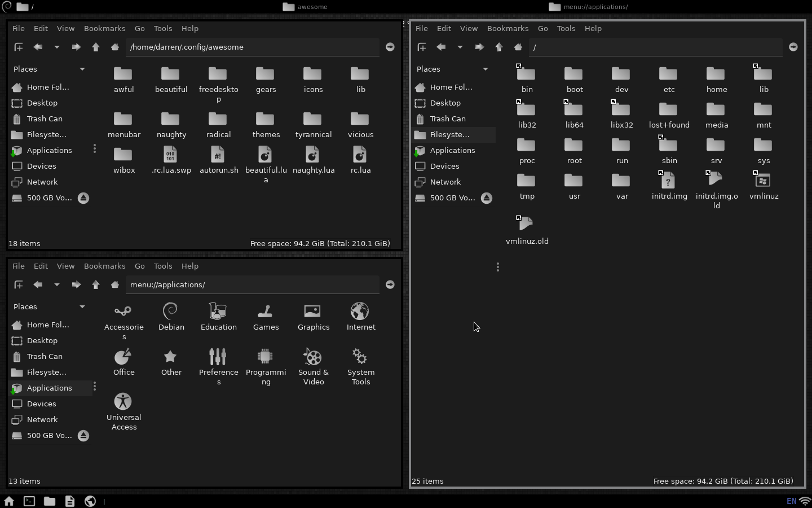Open history dropdown arrow in root / window
Image resolution: width=812 pixels, height=508 pixels.
460,47
